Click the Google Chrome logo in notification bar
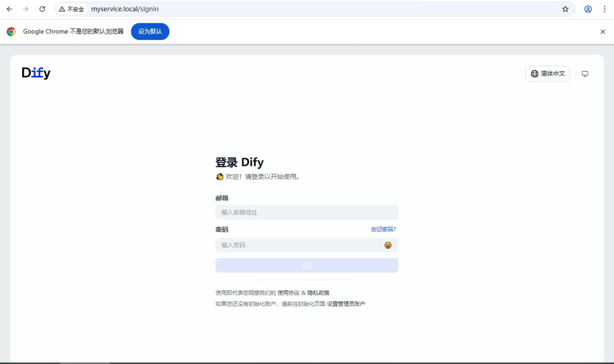Screen dimensions: 614x364 pyautogui.click(x=11, y=32)
